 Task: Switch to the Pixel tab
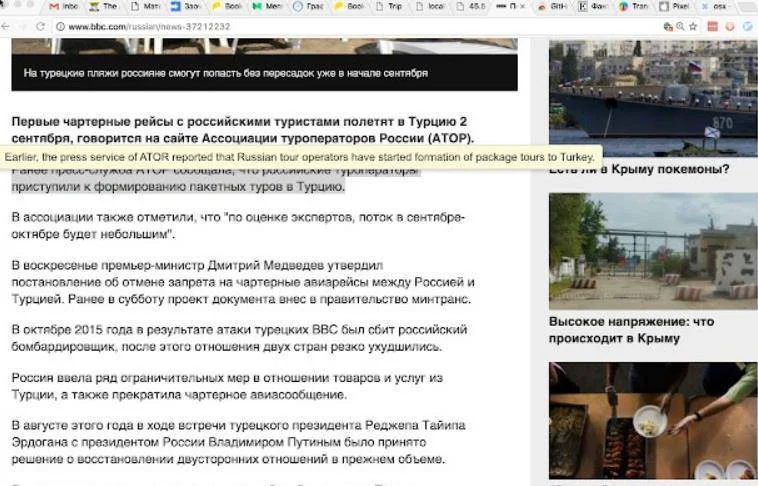coord(675,6)
